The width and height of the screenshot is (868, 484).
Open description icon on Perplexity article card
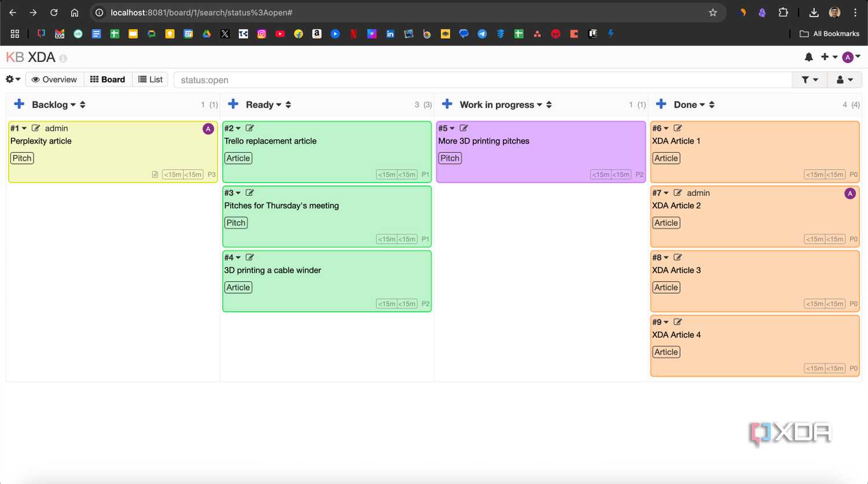(x=155, y=174)
